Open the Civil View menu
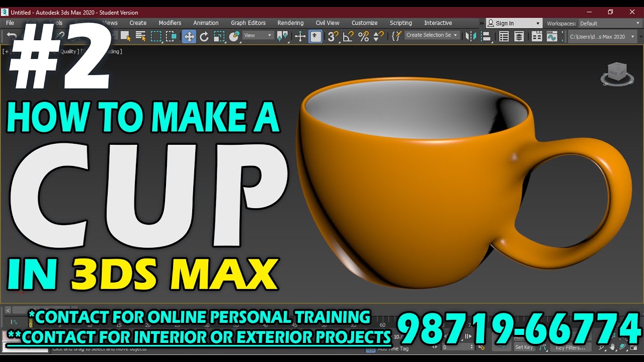The image size is (644, 362). (328, 23)
